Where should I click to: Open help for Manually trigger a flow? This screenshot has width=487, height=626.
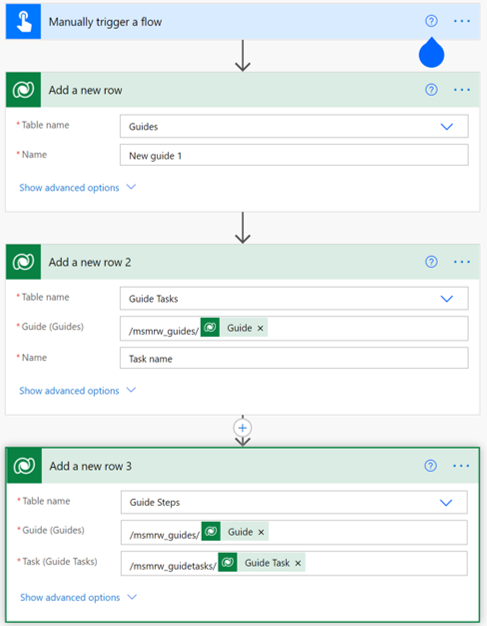431,21
